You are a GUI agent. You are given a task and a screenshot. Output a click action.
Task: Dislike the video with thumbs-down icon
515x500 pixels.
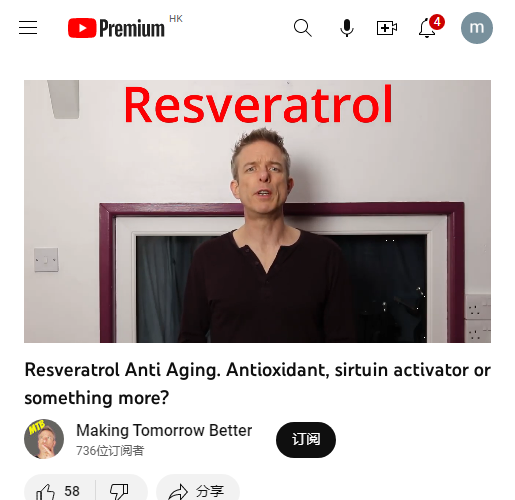[x=119, y=492]
